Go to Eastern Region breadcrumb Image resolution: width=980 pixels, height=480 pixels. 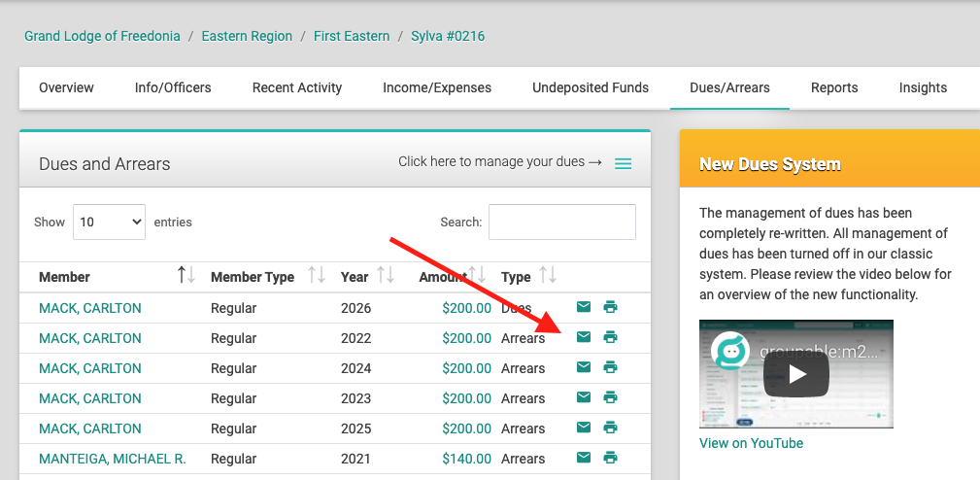(247, 36)
